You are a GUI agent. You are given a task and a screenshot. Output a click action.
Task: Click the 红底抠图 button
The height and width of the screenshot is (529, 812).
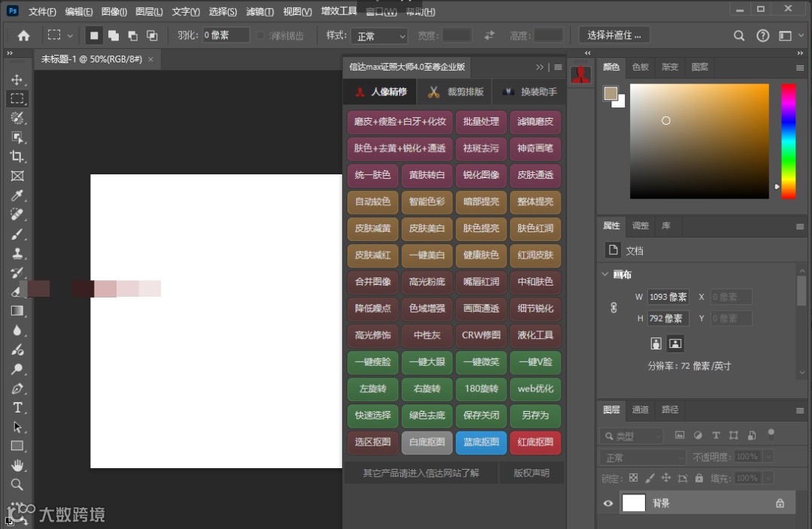tap(535, 442)
